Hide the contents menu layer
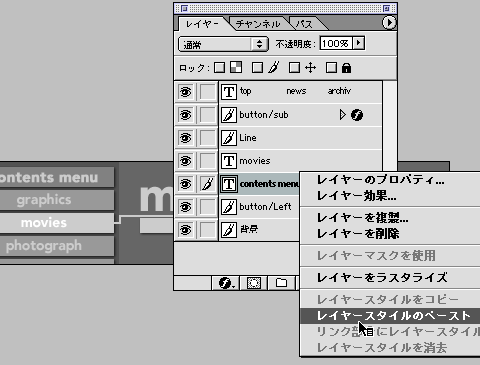480x365 pixels. [x=185, y=184]
